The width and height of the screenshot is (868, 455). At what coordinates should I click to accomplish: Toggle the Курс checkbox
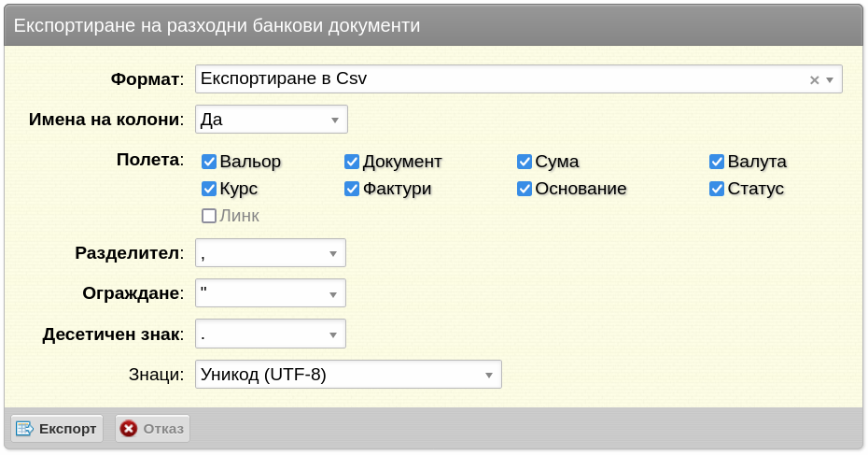tap(209, 189)
